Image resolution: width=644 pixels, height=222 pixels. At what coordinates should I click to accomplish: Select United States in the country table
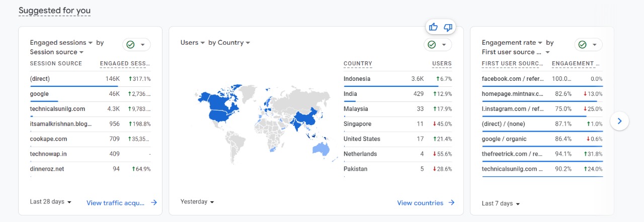(x=397, y=139)
